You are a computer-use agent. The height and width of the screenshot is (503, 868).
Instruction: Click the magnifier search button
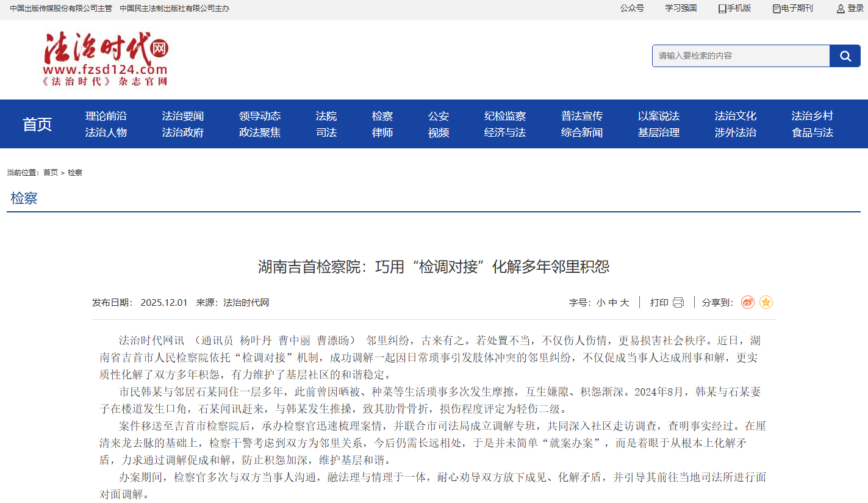[x=845, y=56]
